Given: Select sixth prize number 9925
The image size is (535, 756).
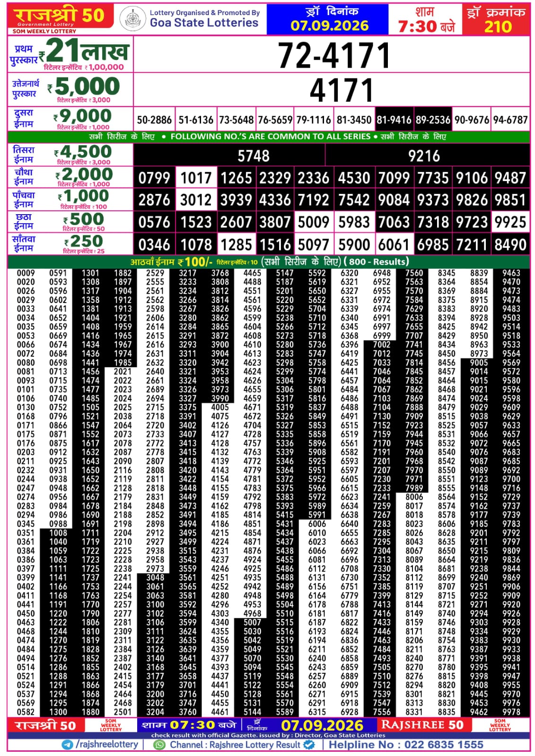Looking at the screenshot, I should pos(510,222).
